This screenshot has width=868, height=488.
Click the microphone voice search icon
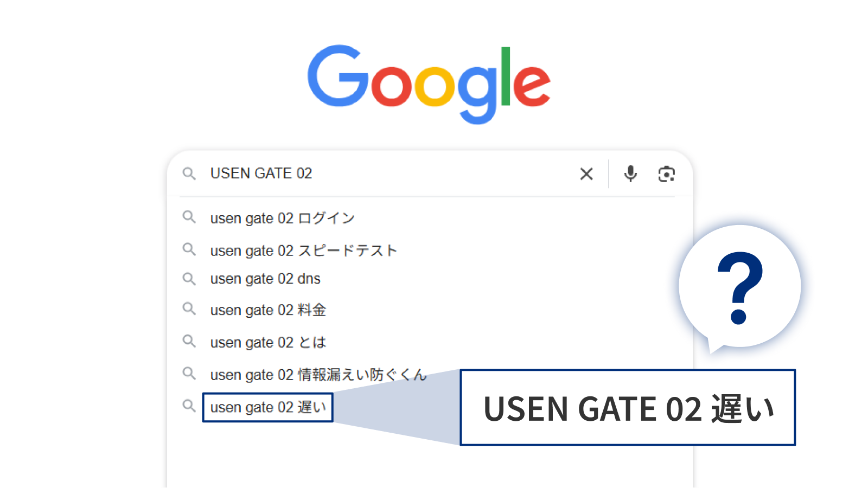[630, 174]
